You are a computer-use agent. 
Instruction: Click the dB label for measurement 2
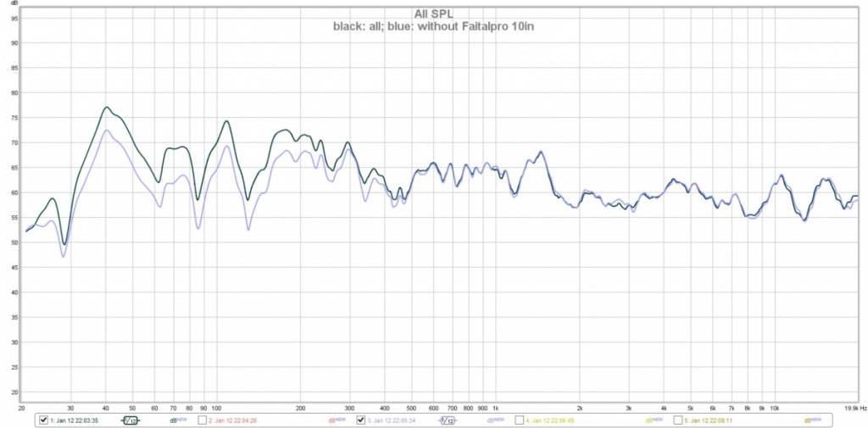click(x=336, y=420)
